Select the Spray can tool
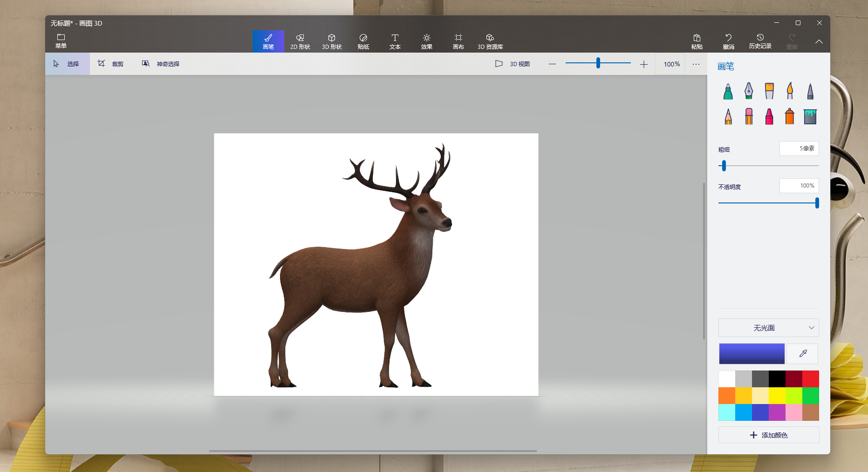 pos(790,116)
